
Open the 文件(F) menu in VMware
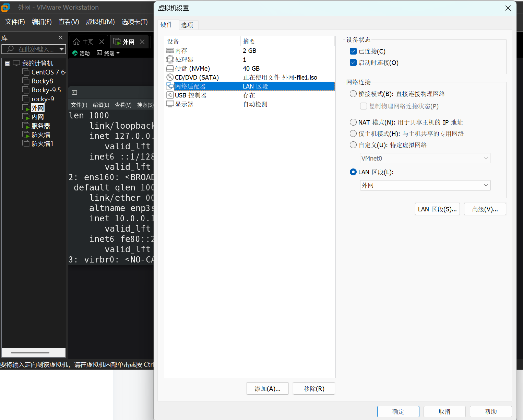pos(15,22)
